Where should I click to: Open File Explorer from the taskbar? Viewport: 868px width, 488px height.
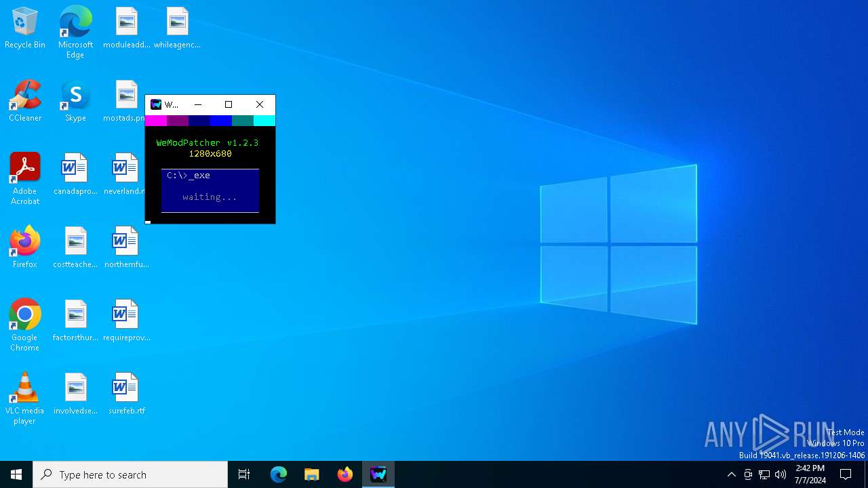[312, 474]
